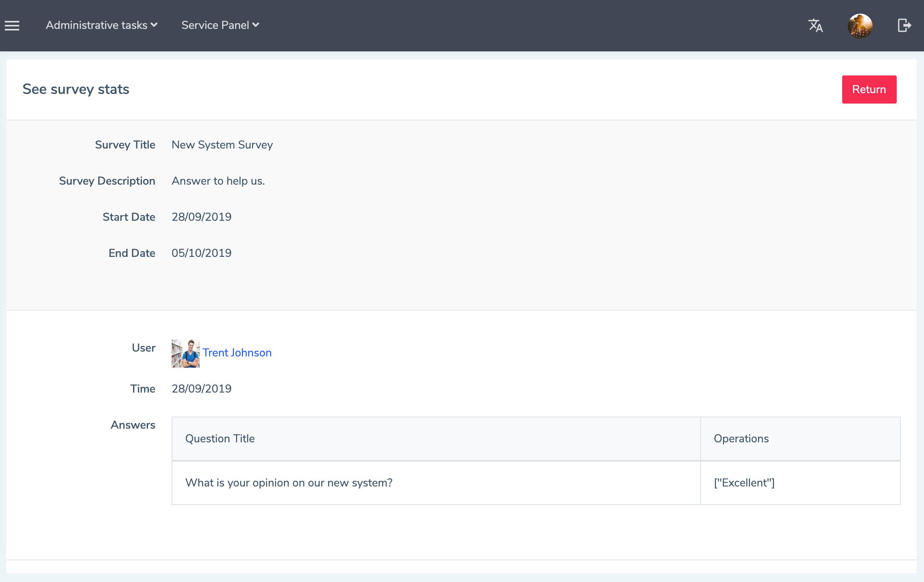Image resolution: width=924 pixels, height=582 pixels.
Task: Click the Survey Title label
Action: [125, 144]
